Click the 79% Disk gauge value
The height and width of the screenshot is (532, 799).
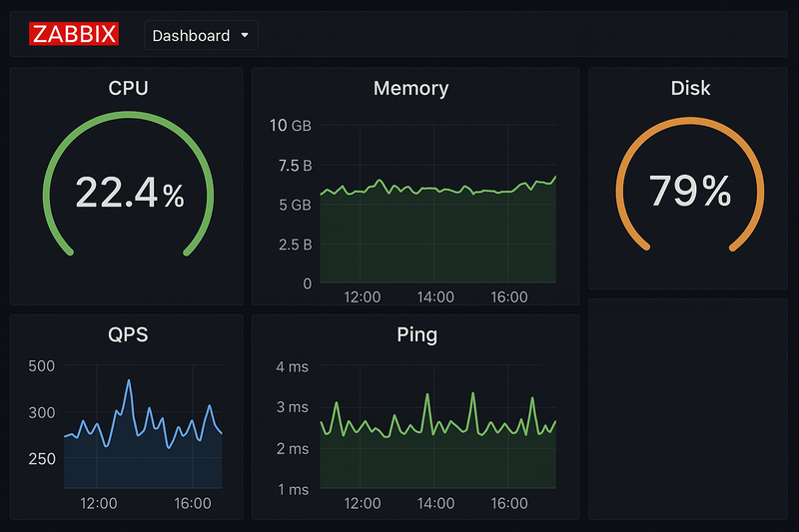[690, 192]
